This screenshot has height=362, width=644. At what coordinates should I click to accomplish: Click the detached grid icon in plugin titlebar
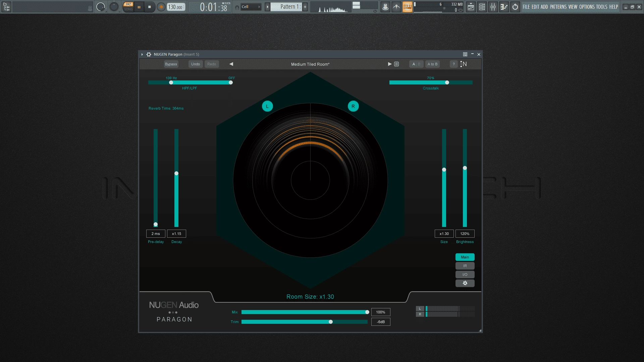(465, 54)
